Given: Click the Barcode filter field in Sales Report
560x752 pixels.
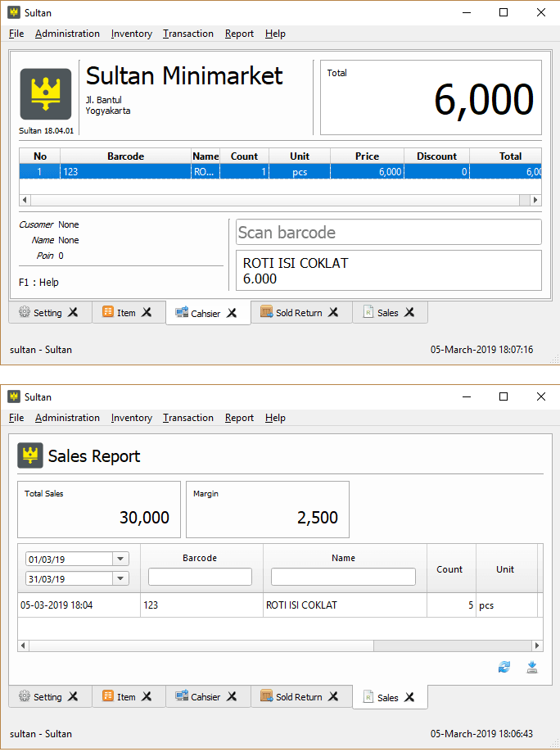Looking at the screenshot, I should pos(200,577).
